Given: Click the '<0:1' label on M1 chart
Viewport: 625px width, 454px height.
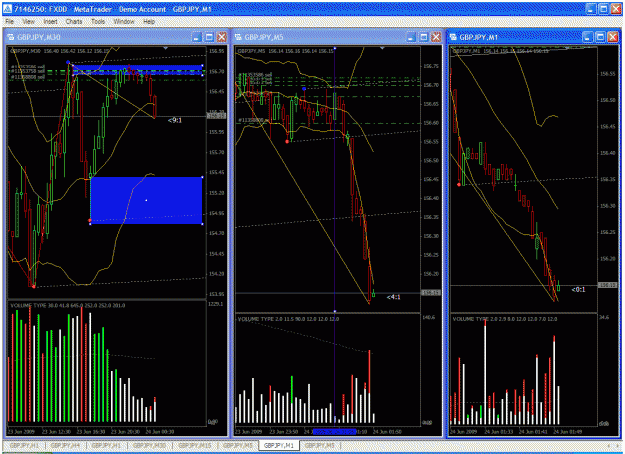Looking at the screenshot, I should point(578,289).
